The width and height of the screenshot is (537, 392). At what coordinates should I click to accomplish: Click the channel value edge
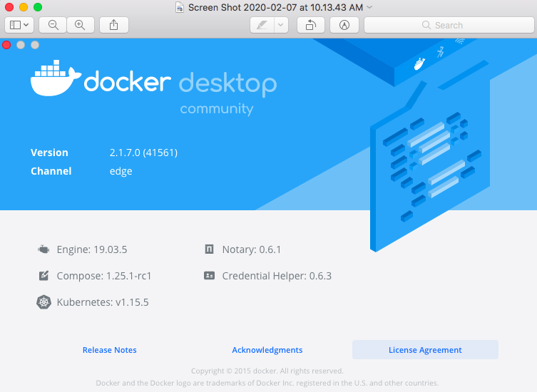(x=121, y=171)
